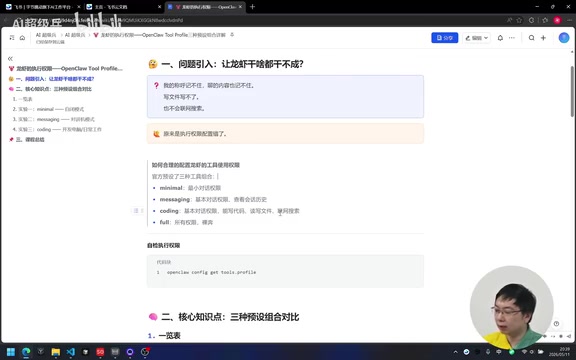Click the help icon near bottom right
Viewport: 576px width, 360px height.
click(x=556, y=324)
